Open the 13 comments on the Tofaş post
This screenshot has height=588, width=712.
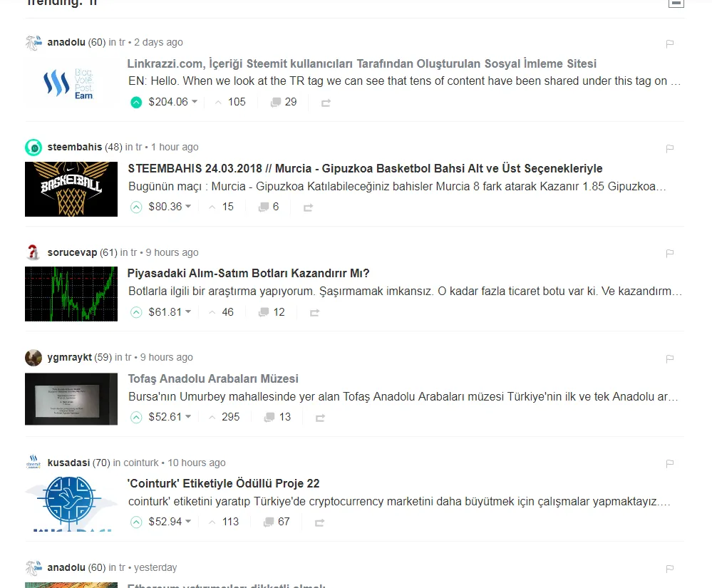pos(277,417)
